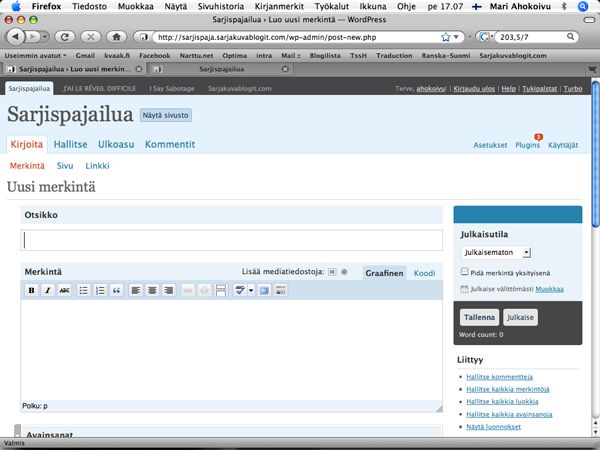Click the Näytä luonnokset link
The height and width of the screenshot is (450, 600).
coord(493,427)
